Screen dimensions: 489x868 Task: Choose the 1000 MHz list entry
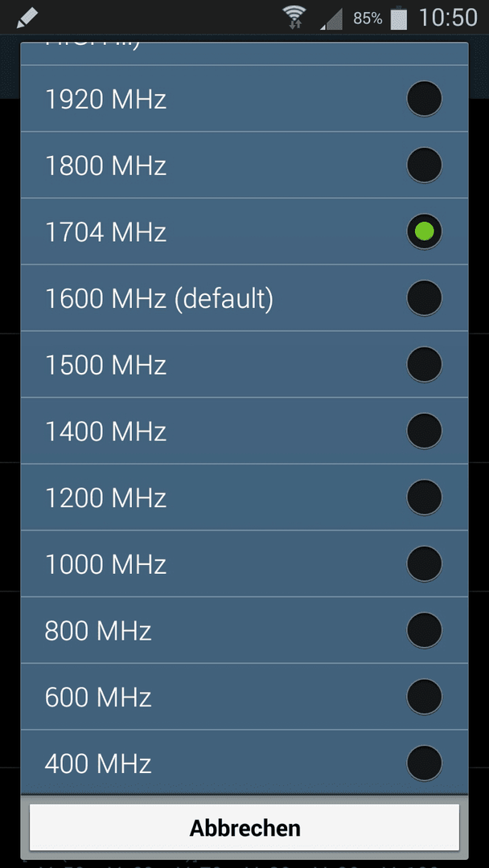[x=244, y=563]
